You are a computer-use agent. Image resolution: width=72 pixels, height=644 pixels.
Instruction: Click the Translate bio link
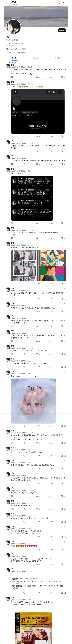10,46
